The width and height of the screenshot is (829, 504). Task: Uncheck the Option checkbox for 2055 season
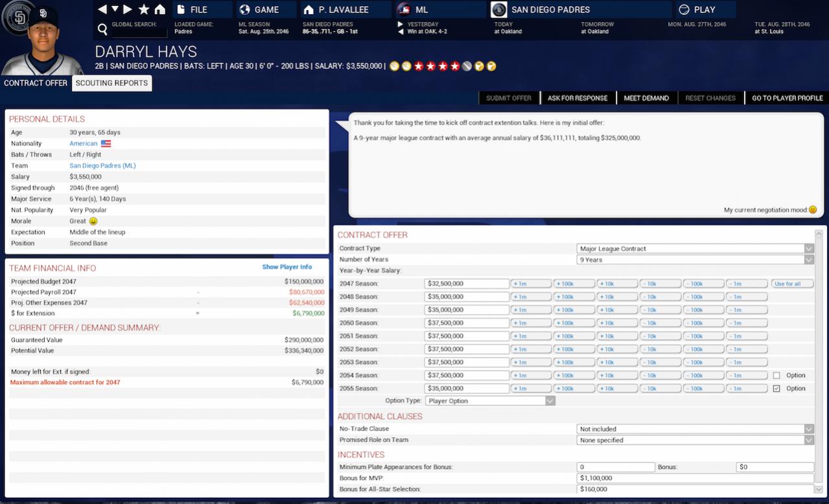776,389
